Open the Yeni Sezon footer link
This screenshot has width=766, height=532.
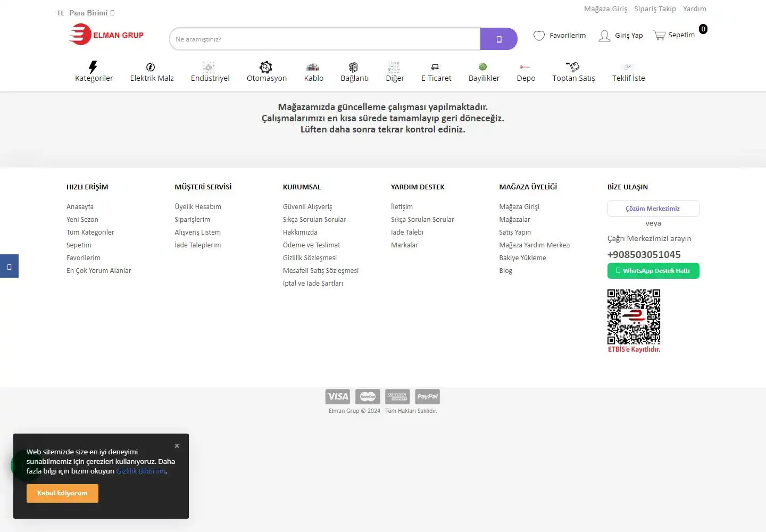pos(82,219)
